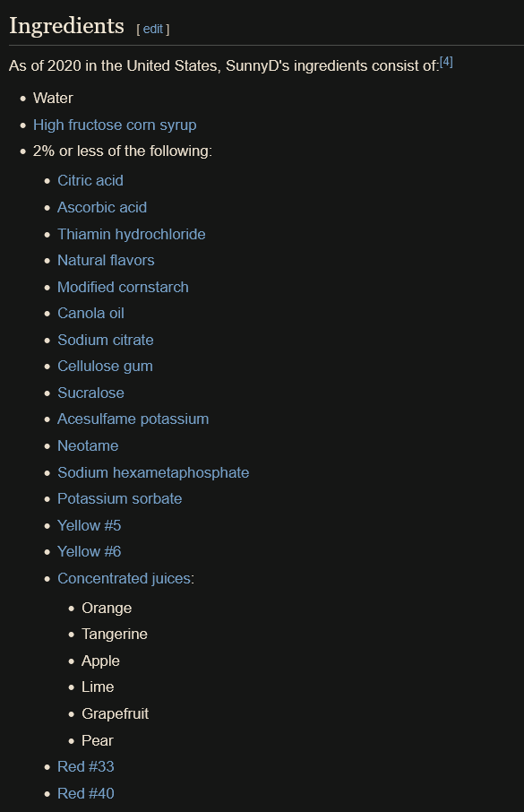524x812 pixels.
Task: Open the Ascorbic acid article link
Action: coord(102,207)
